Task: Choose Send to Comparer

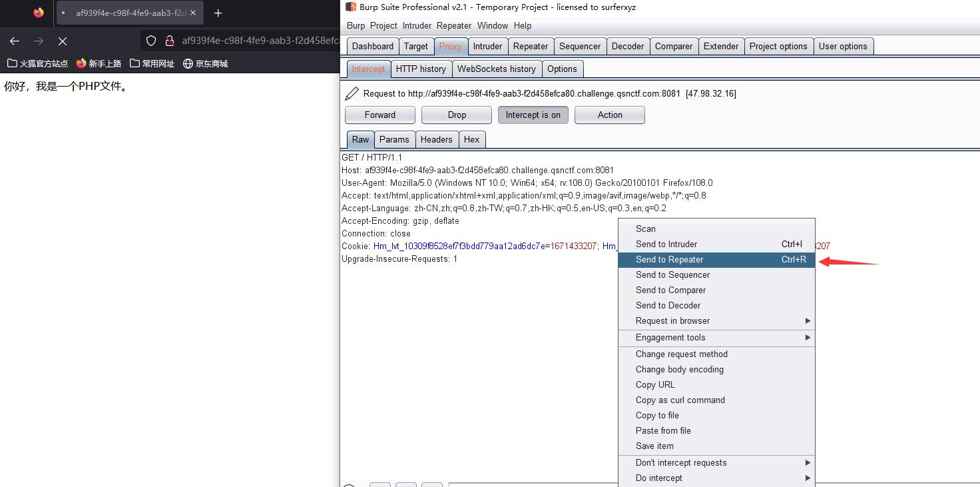Action: pos(716,290)
